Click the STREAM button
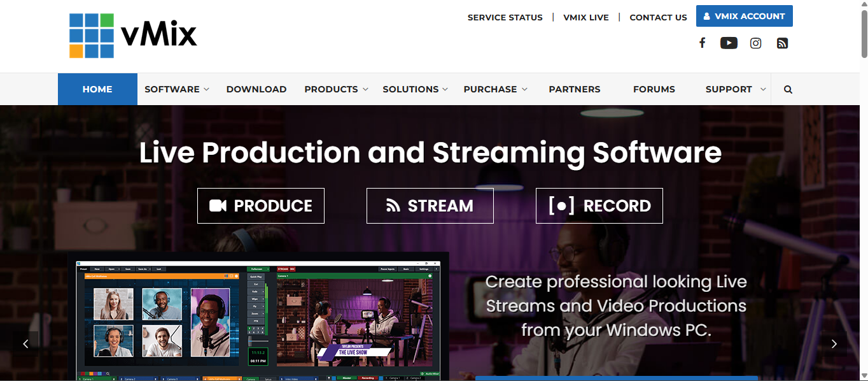Screen dimensions: 868x381 coord(430,205)
